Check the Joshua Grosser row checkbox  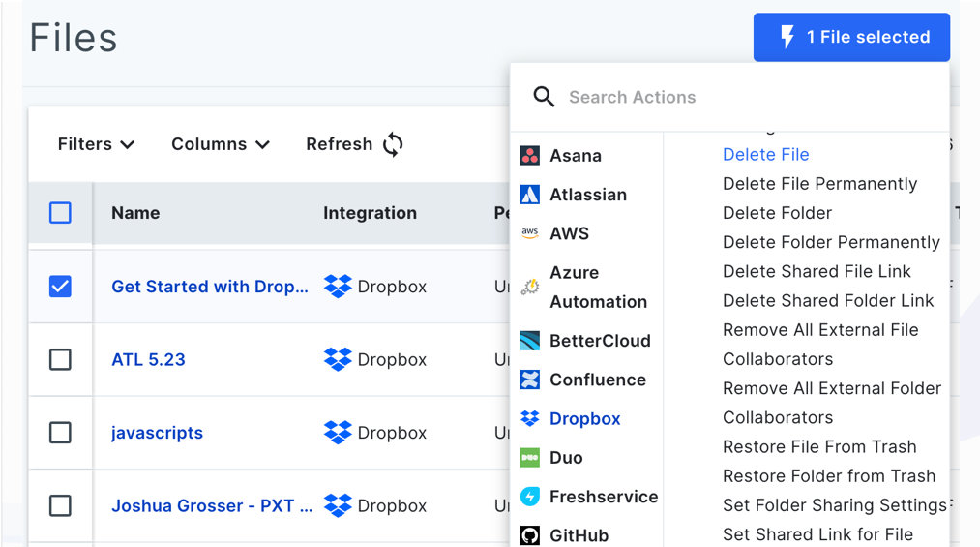click(x=60, y=505)
